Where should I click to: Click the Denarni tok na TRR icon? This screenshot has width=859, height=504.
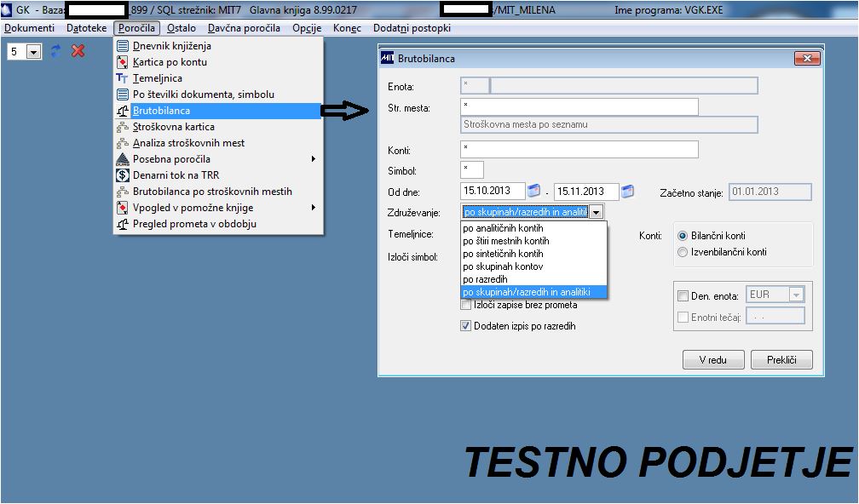tap(123, 175)
